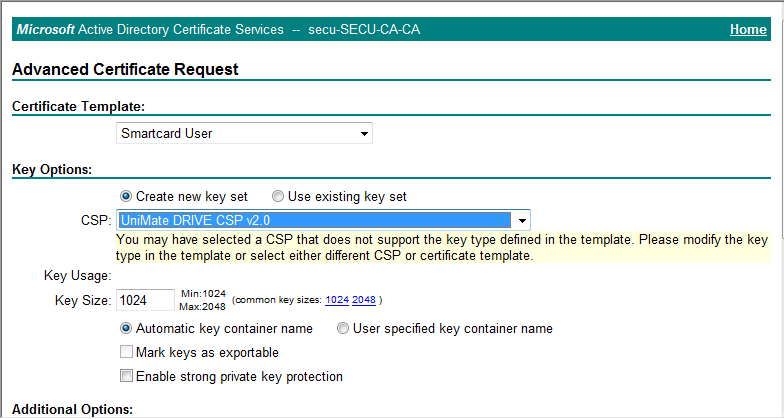784x419 pixels.
Task: Click the Min/Max key size hint text
Action: (x=202, y=300)
